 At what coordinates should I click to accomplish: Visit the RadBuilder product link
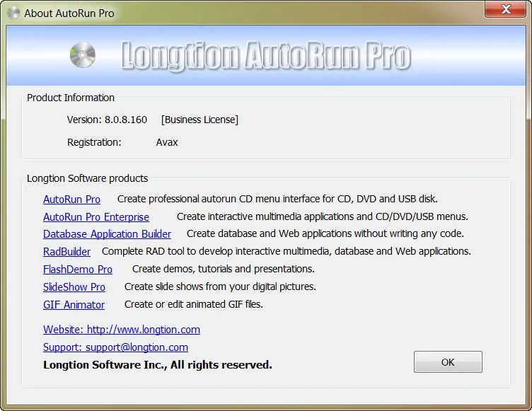click(x=66, y=252)
